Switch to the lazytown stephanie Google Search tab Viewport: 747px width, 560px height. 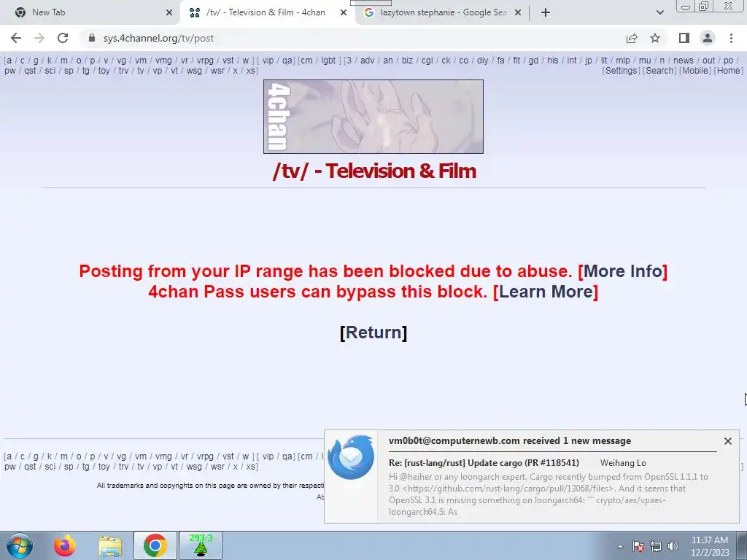tap(442, 12)
